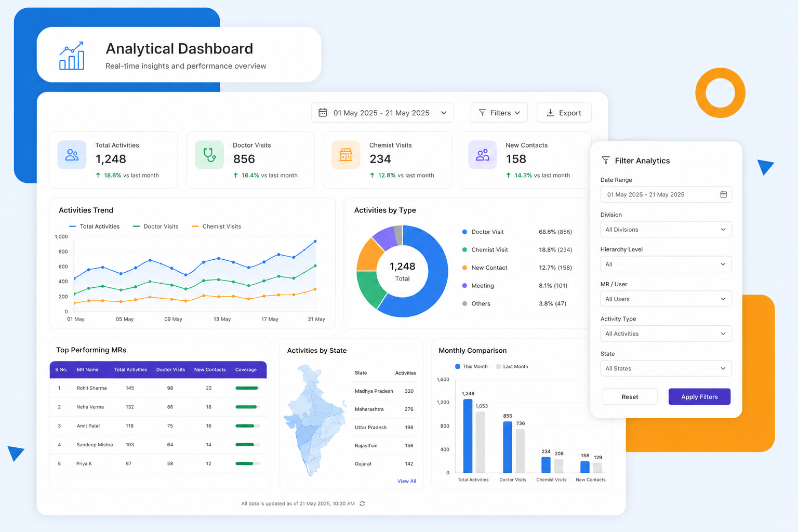Click the Doctor Visits stethoscope icon
798x532 pixels.
coord(209,155)
